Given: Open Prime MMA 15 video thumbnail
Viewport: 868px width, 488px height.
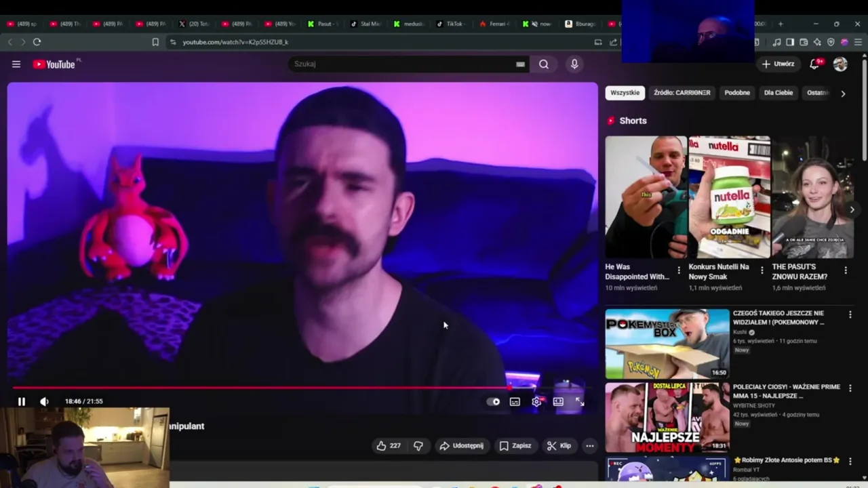Looking at the screenshot, I should [667, 418].
